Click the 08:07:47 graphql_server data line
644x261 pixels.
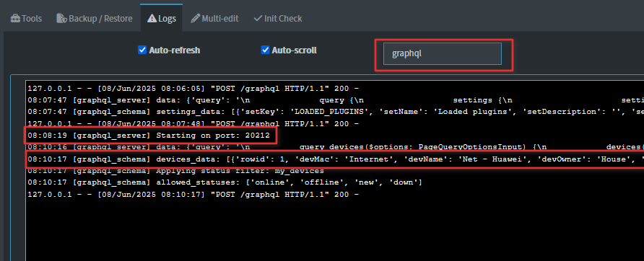click(335, 100)
